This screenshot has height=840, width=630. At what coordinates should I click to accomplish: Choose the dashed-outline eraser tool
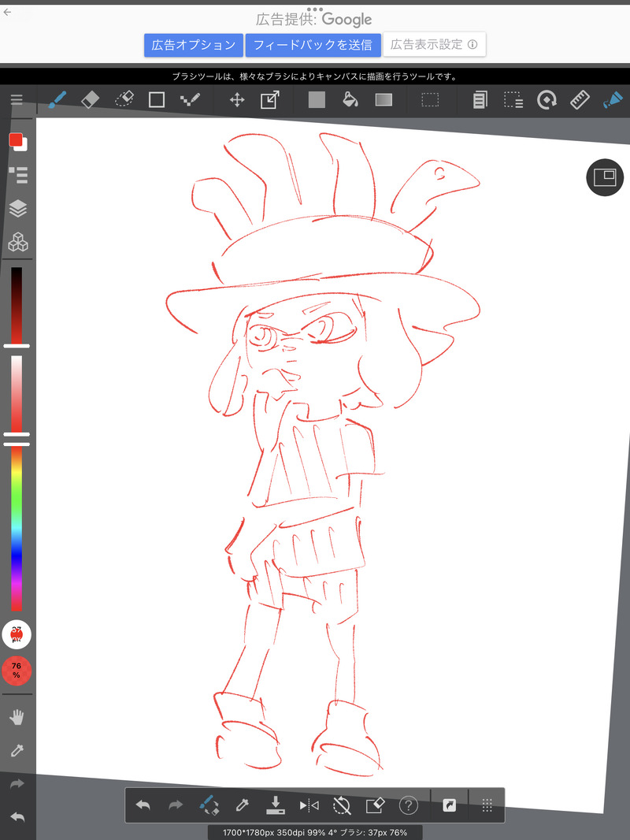[124, 99]
